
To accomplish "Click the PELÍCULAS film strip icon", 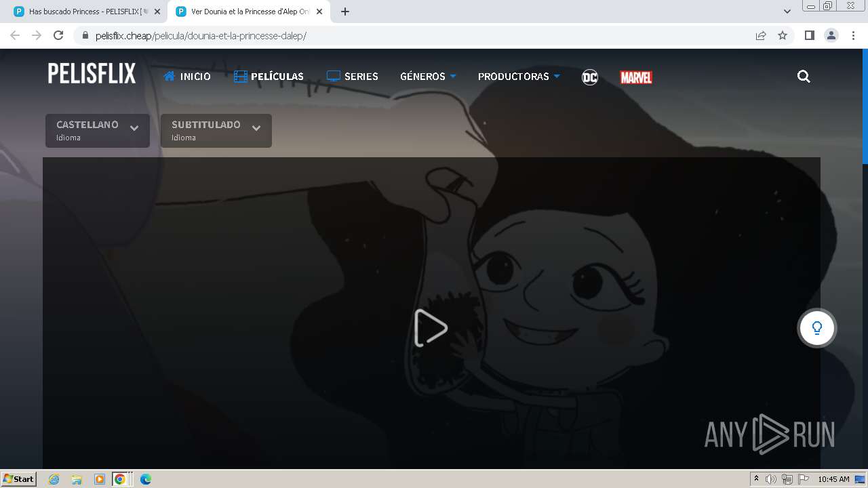I will [240, 77].
